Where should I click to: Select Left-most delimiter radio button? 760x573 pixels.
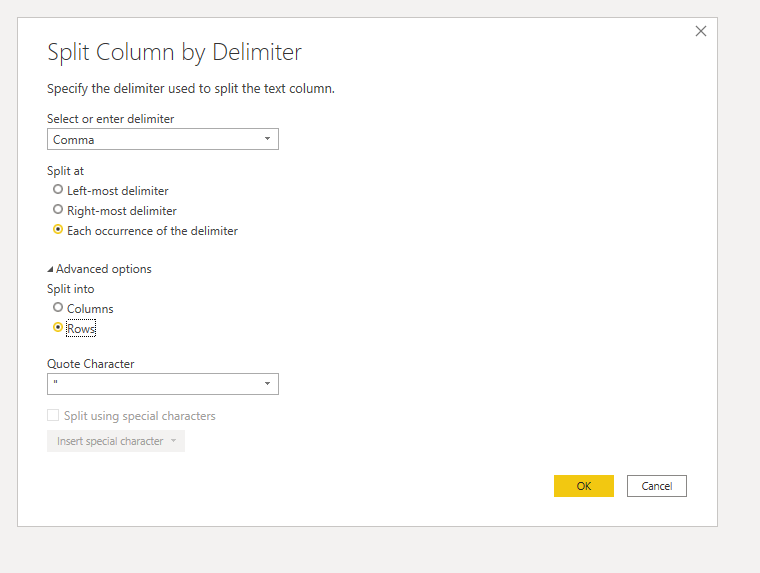[x=58, y=190]
